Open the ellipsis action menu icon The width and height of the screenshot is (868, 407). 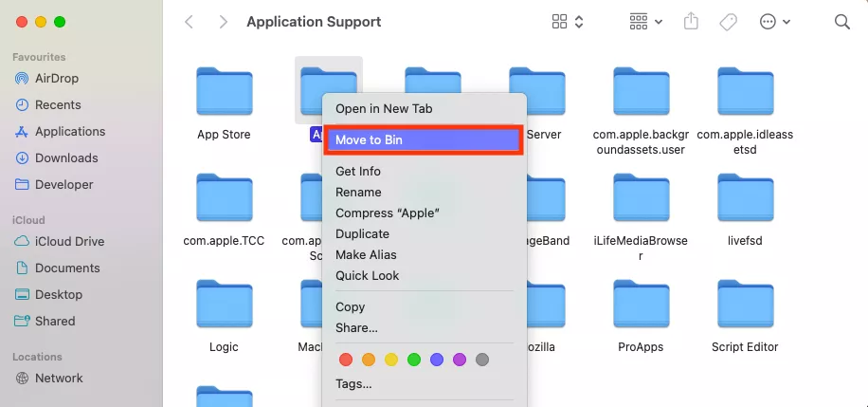(x=768, y=22)
